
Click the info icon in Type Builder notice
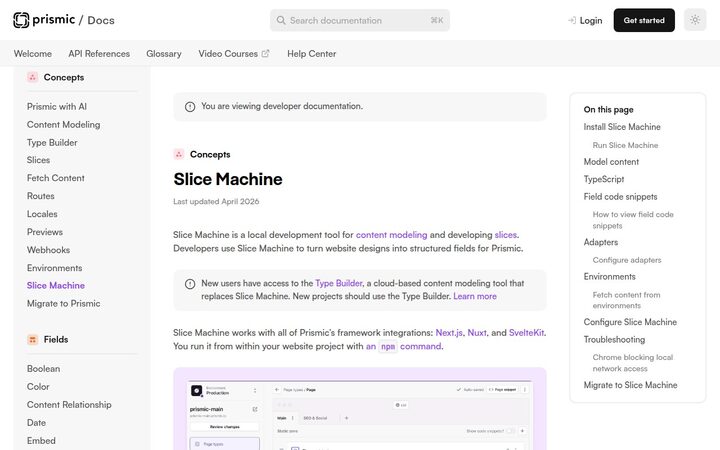(190, 284)
